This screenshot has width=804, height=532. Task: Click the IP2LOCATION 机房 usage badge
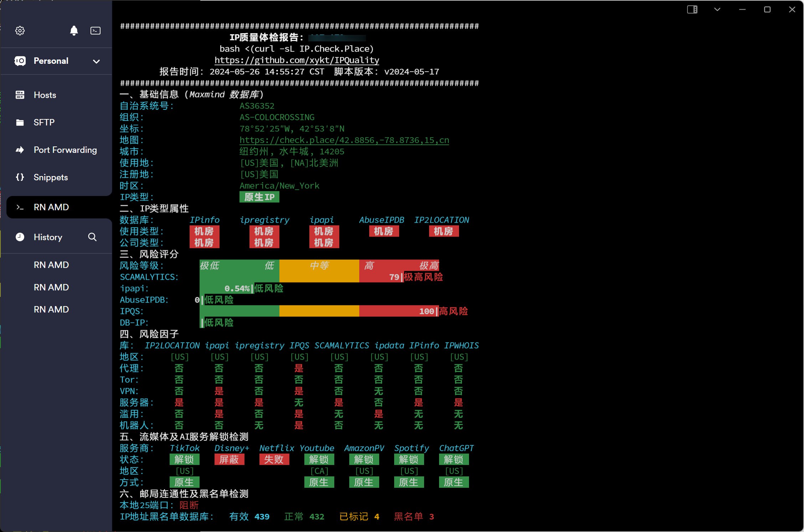(444, 231)
